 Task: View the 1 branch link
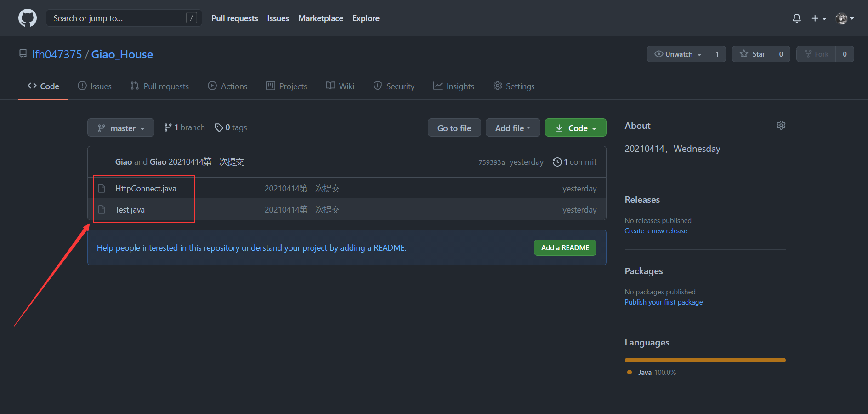[x=184, y=127]
